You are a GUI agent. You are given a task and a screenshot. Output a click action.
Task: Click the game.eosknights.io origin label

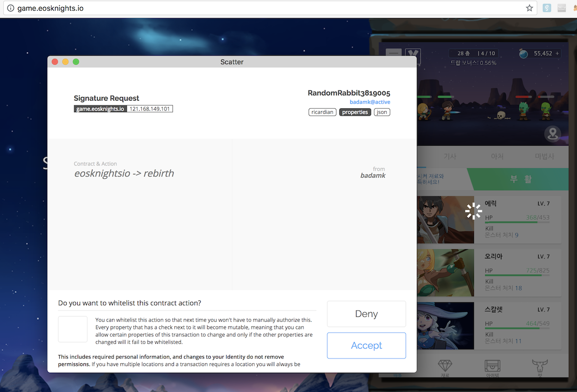[101, 109]
